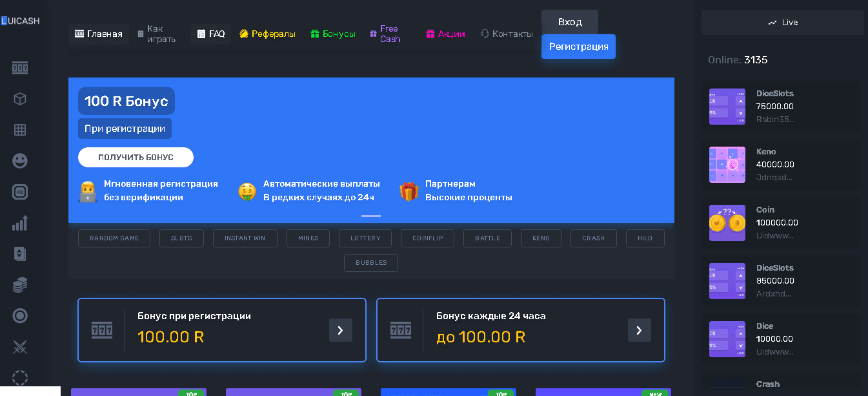The width and height of the screenshot is (868, 396).
Task: Select the 777 slots icon in sidebar
Action: (x=20, y=68)
